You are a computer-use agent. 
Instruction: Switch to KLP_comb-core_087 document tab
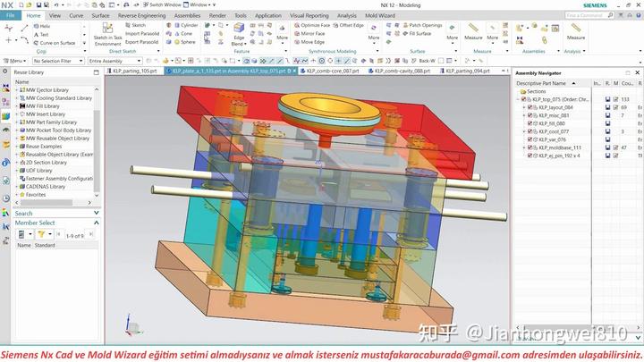click(x=330, y=71)
